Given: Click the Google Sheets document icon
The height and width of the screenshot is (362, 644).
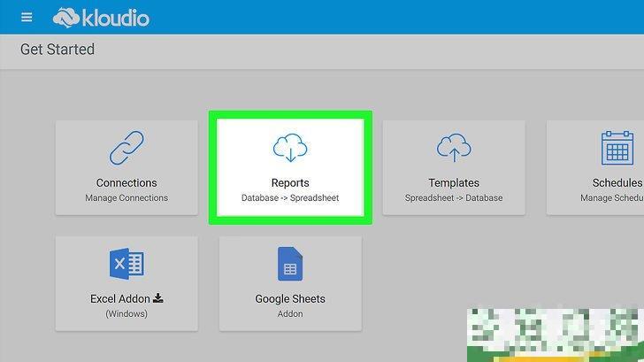Looking at the screenshot, I should coord(290,264).
